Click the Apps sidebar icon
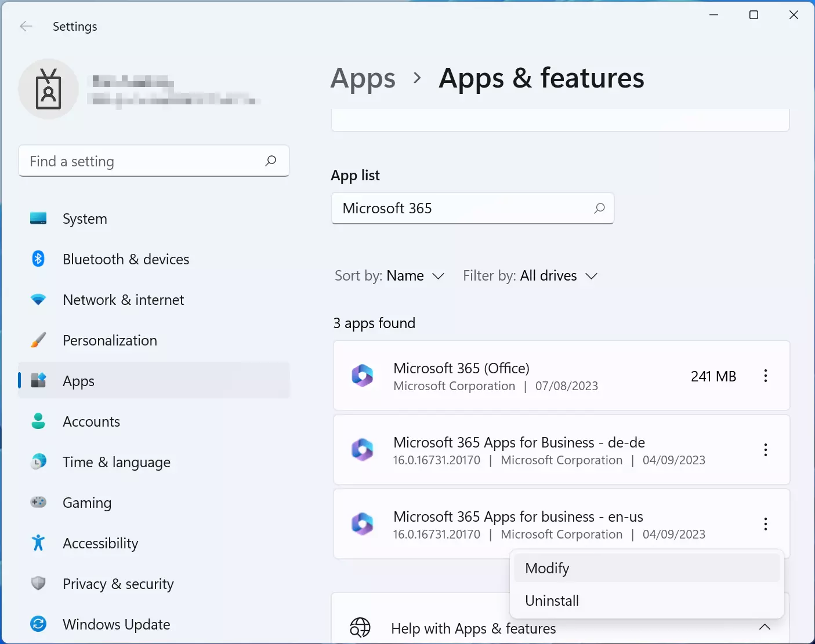This screenshot has height=644, width=815. 38,380
